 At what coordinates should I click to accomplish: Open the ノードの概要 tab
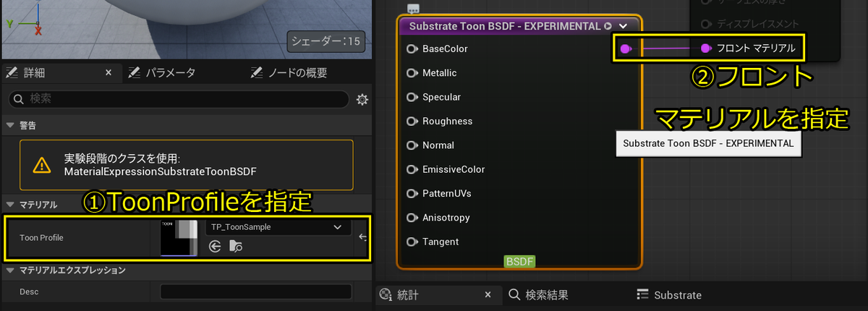pyautogui.click(x=289, y=72)
